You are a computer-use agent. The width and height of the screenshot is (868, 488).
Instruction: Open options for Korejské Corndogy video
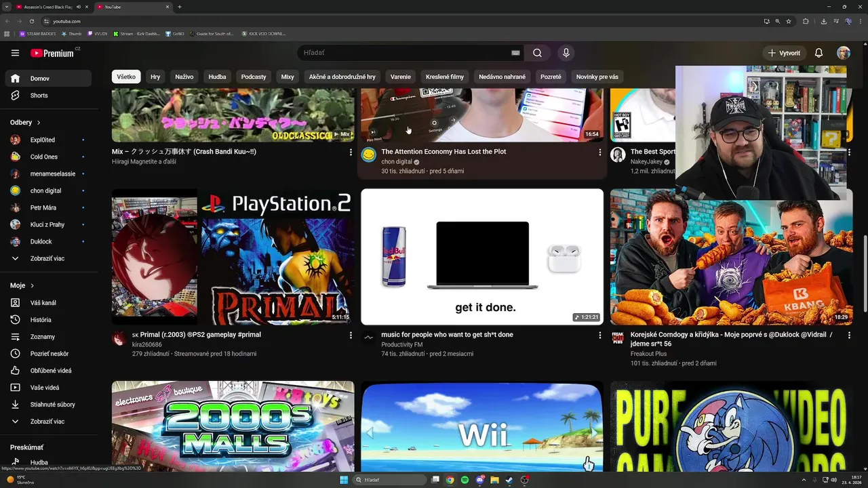click(x=849, y=335)
